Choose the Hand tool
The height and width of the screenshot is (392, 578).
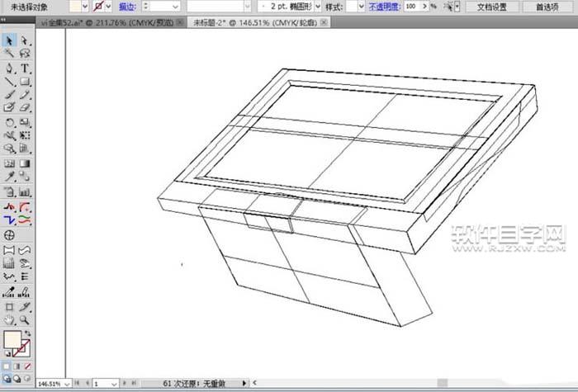tap(9, 319)
